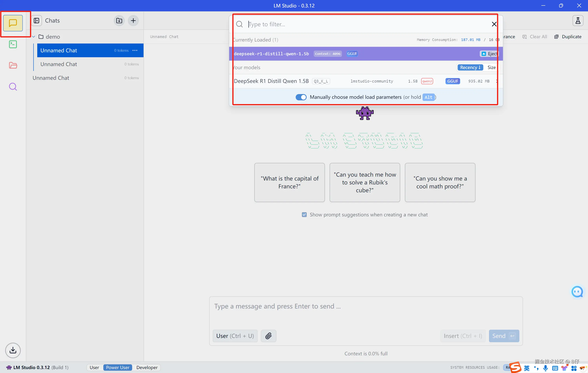Open My Models folder sidebar icon

click(13, 65)
